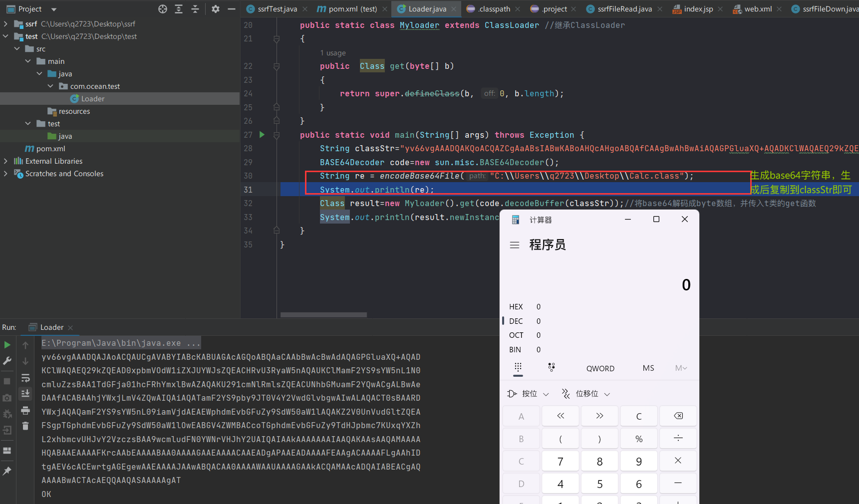
Task: Open the Project view dropdown
Action: 54,9
